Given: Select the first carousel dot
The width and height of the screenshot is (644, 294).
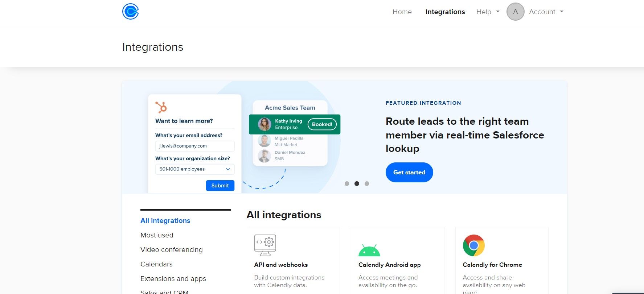Looking at the screenshot, I should [347, 184].
